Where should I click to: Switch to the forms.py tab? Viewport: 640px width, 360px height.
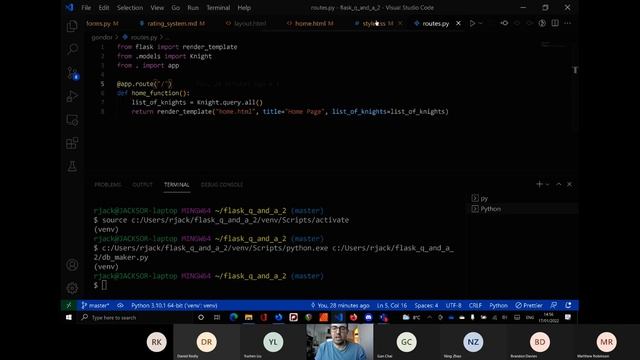[102, 24]
